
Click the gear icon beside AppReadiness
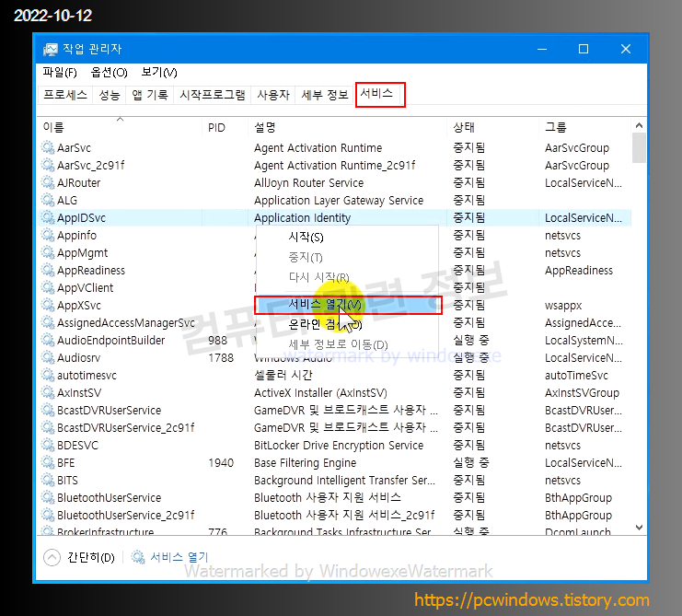click(48, 270)
